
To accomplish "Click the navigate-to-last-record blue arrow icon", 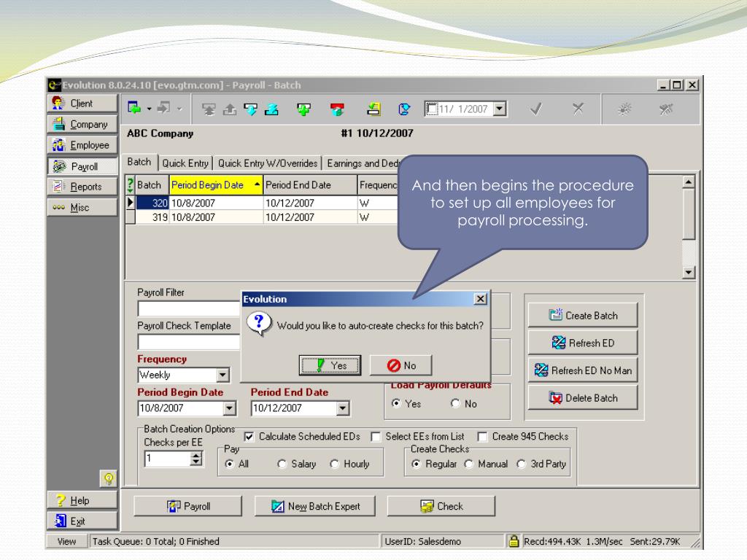I will 271,109.
